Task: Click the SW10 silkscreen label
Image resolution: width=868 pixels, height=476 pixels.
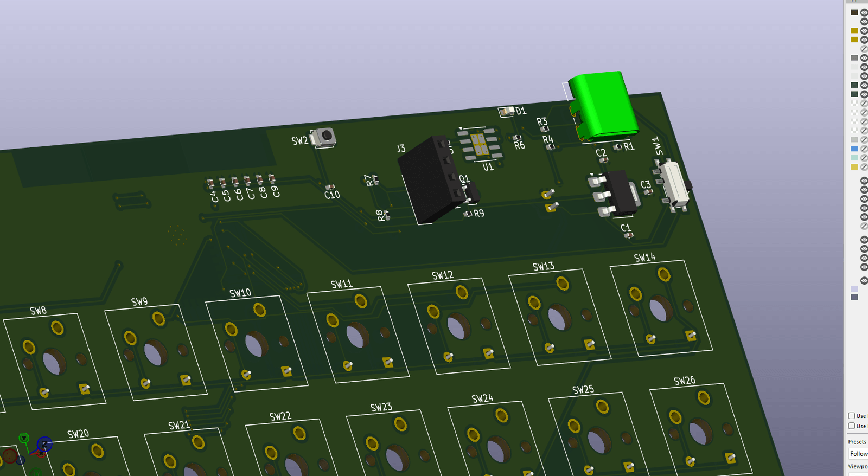Action: click(240, 293)
